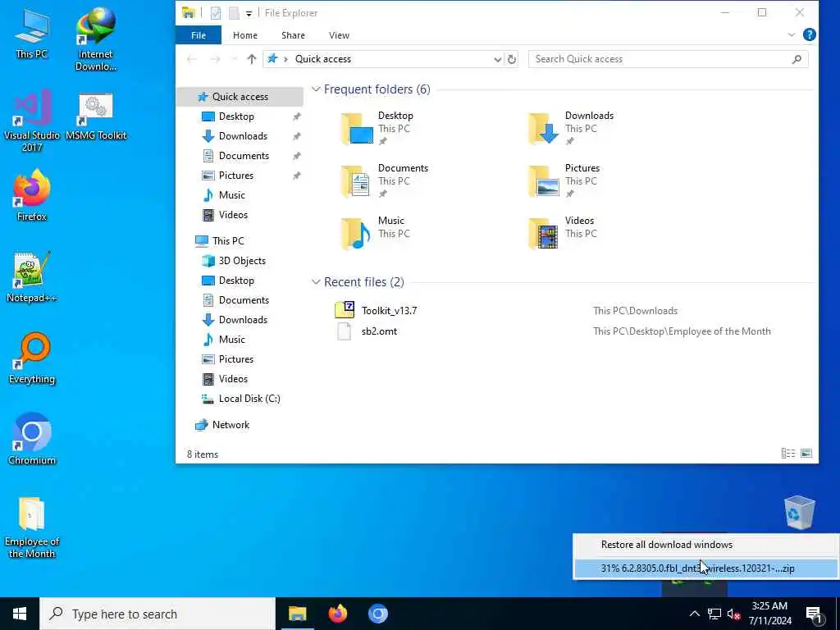Go up one folder level
This screenshot has height=630, width=840.
251,59
